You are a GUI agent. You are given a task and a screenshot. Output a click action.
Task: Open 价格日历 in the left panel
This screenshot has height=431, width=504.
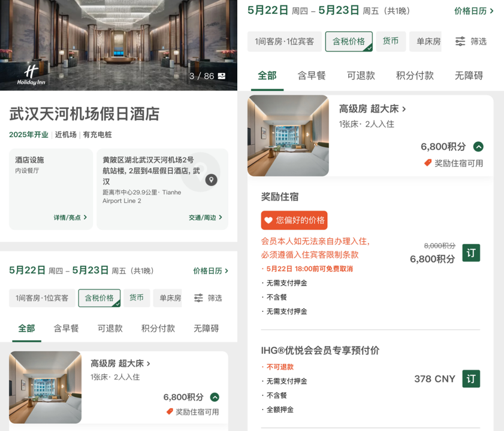tap(210, 271)
